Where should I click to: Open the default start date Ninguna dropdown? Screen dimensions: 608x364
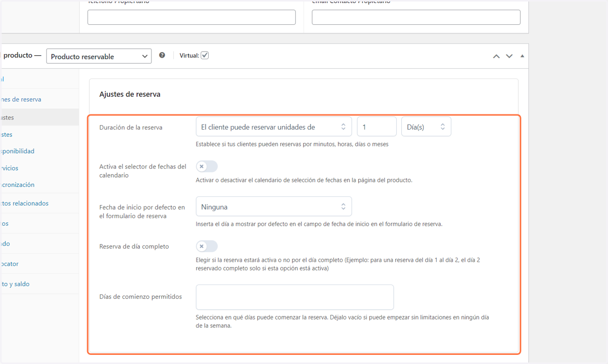pos(274,207)
